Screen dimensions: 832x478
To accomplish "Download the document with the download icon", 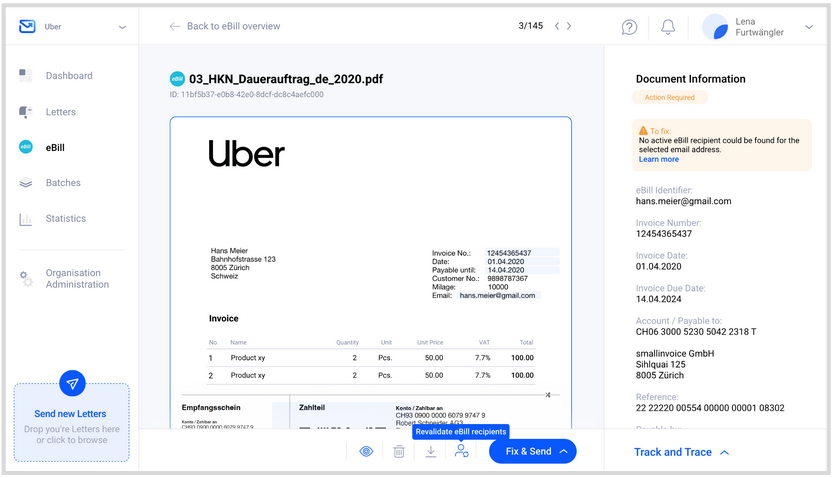I will click(x=431, y=451).
